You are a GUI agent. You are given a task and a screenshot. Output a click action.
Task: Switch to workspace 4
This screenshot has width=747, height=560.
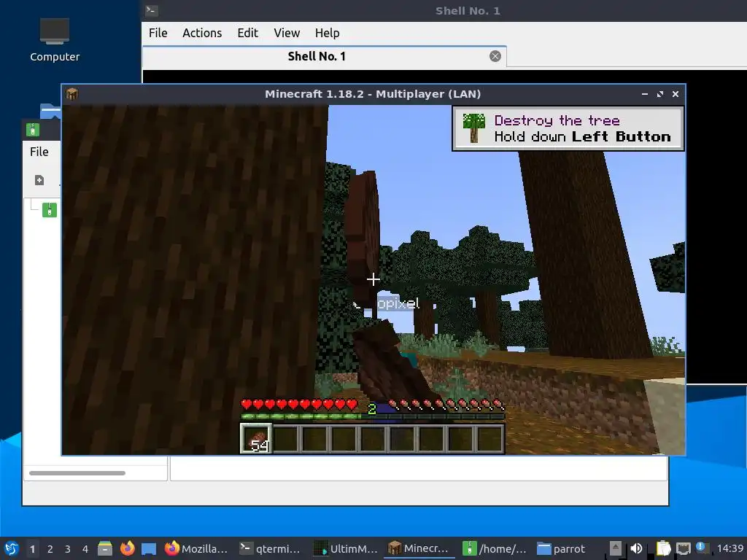85,549
